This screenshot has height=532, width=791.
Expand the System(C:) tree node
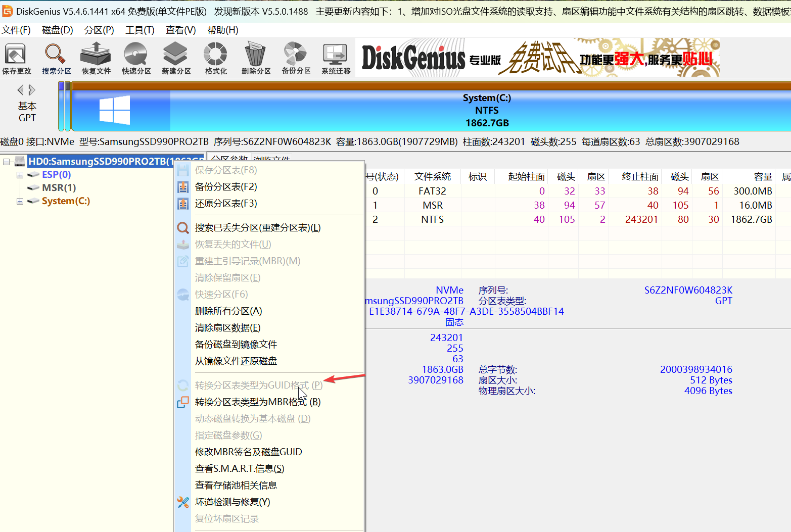pos(20,201)
